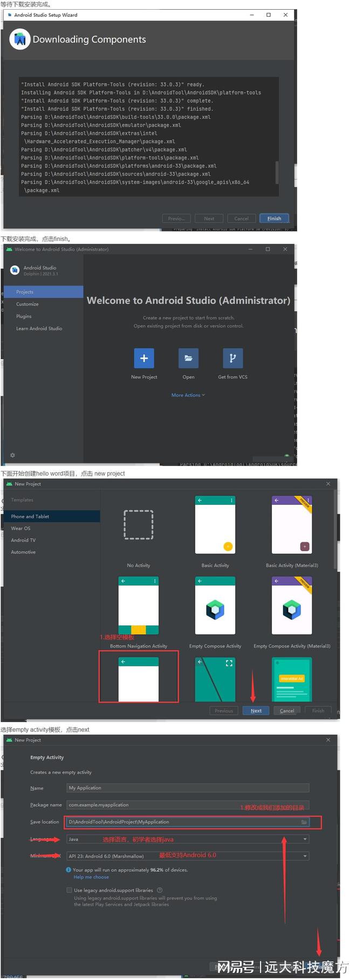This screenshot has width=356, height=980.
Task: Click Cancel in the Setup Wizard window
Action: tap(241, 218)
